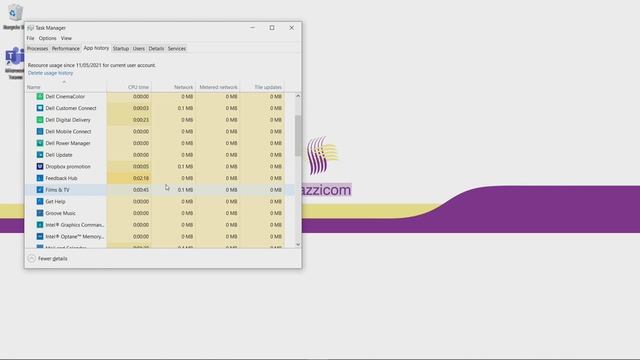Click the scrollbar down arrow
Viewport: 640px width, 360px height.
click(x=298, y=244)
